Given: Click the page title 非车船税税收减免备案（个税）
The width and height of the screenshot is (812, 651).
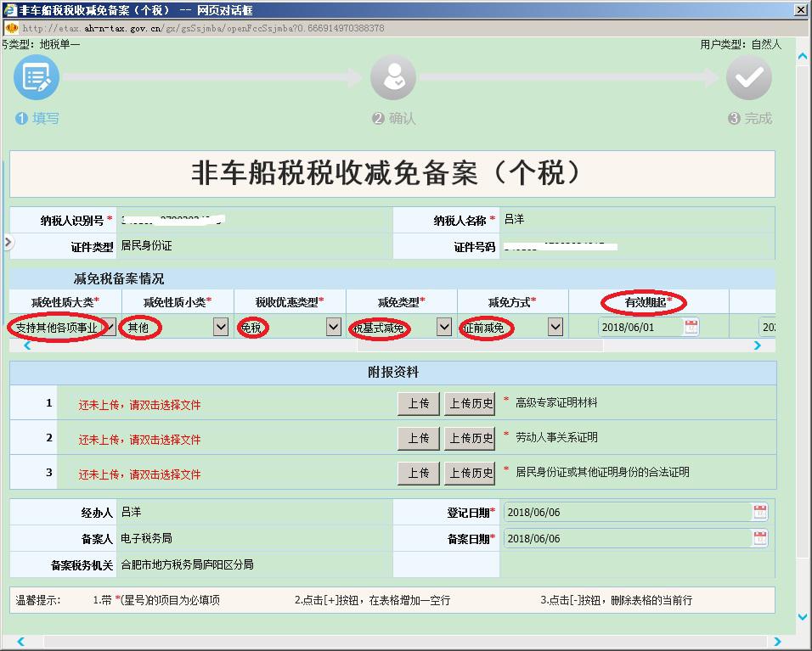Looking at the screenshot, I should click(386, 173).
